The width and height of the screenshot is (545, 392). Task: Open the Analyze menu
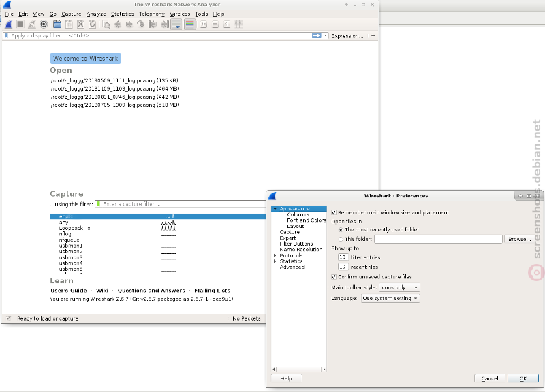96,14
